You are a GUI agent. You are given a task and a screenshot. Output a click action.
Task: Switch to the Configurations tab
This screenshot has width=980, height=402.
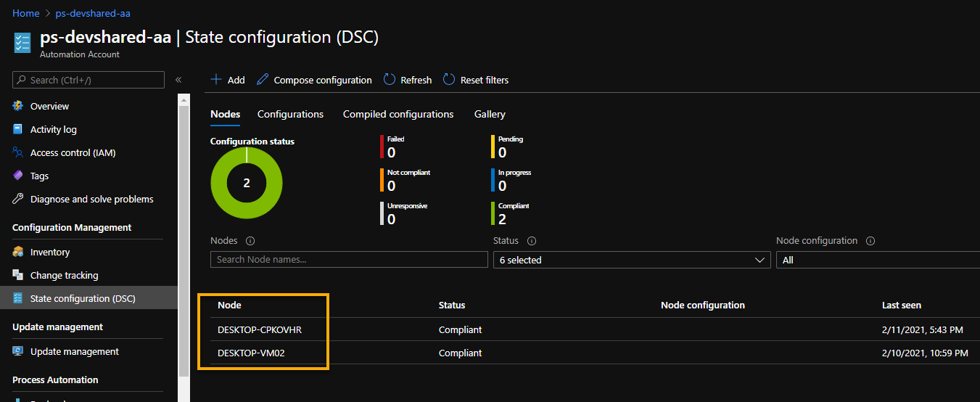coord(290,114)
